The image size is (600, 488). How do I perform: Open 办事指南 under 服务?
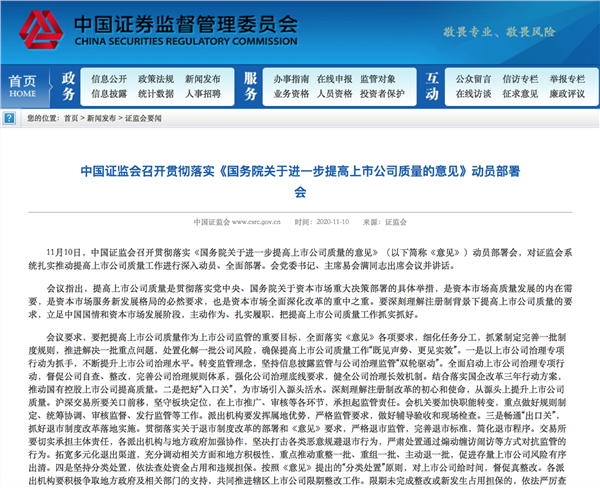pyautogui.click(x=291, y=79)
